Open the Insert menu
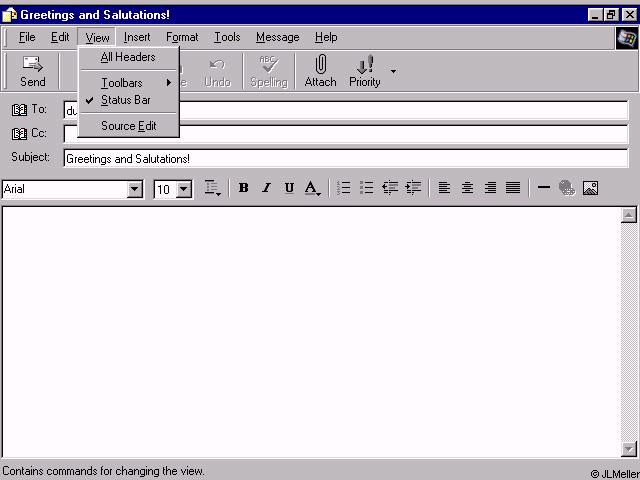 pos(137,37)
